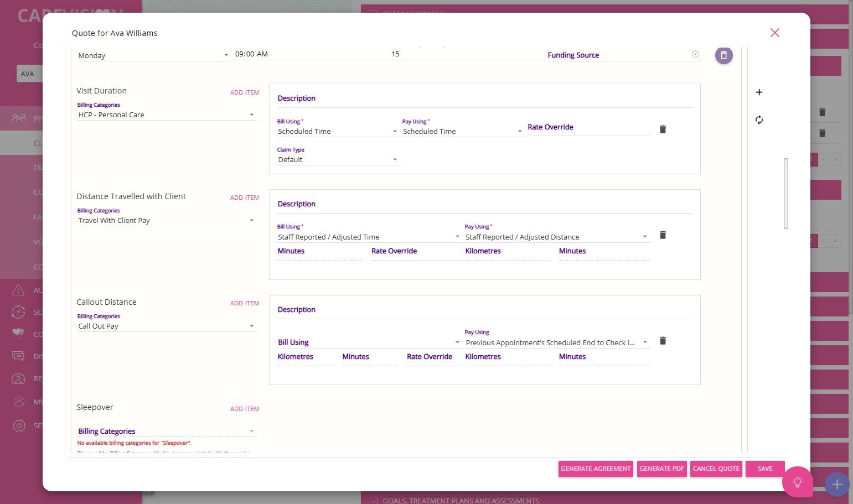This screenshot has height=504, width=853.
Task: Add item to Callout Distance section
Action: [244, 303]
